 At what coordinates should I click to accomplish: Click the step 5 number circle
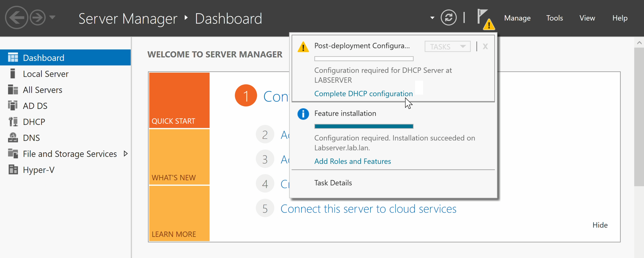(x=265, y=208)
